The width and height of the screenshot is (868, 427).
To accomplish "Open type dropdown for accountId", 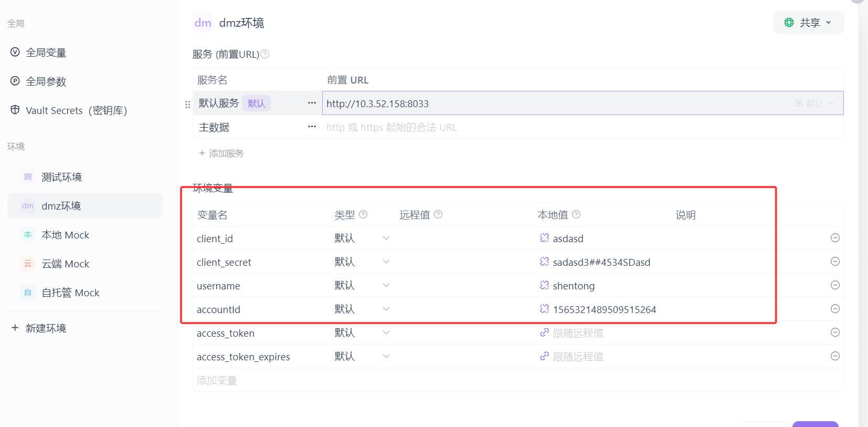I will (x=386, y=309).
